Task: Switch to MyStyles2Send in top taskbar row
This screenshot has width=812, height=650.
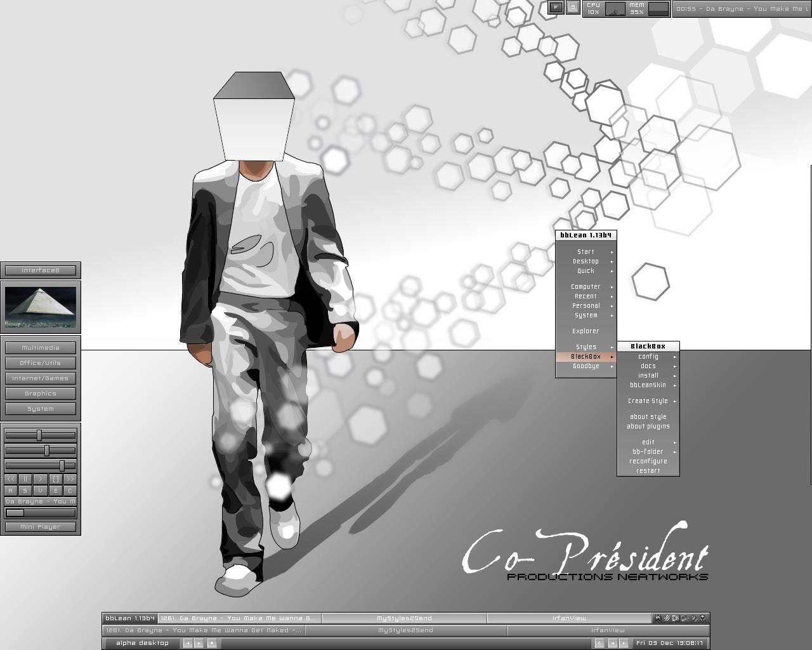Action: 404,618
